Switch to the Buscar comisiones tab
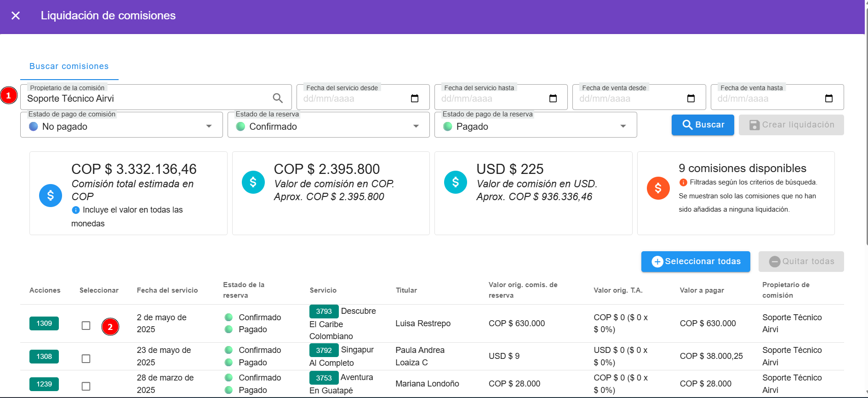 (69, 66)
